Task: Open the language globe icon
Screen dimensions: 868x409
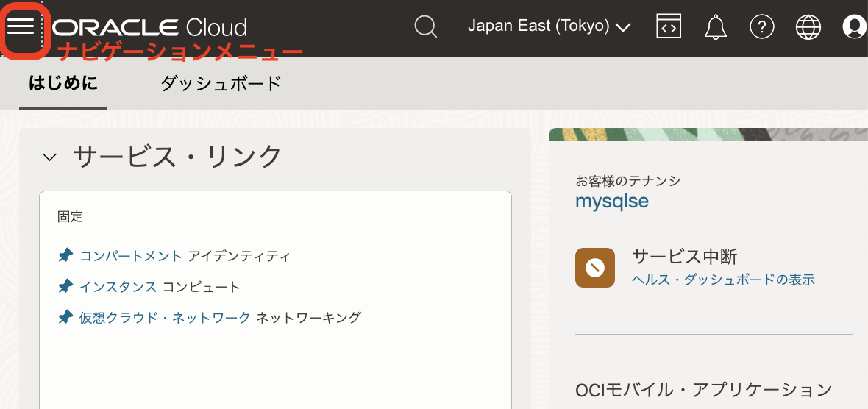Action: (808, 27)
